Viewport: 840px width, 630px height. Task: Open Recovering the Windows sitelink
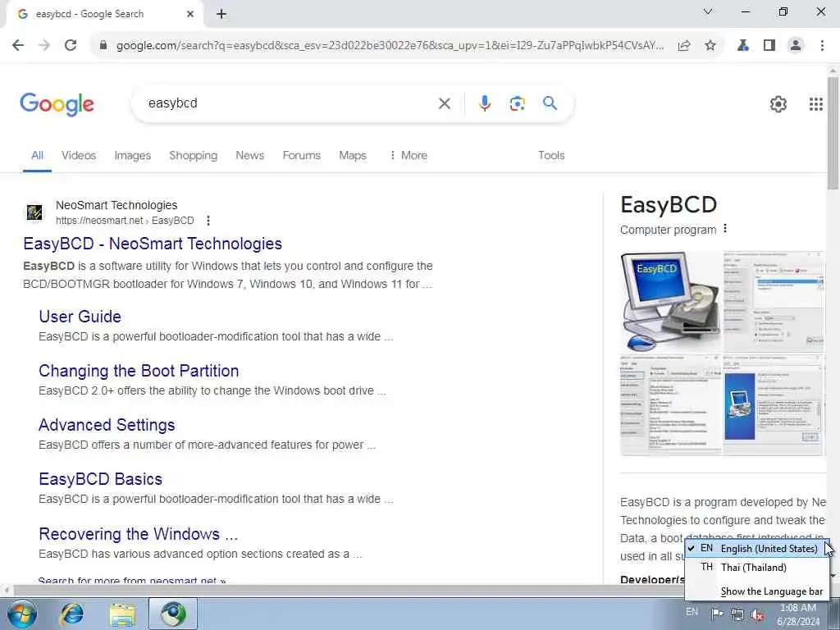click(138, 534)
